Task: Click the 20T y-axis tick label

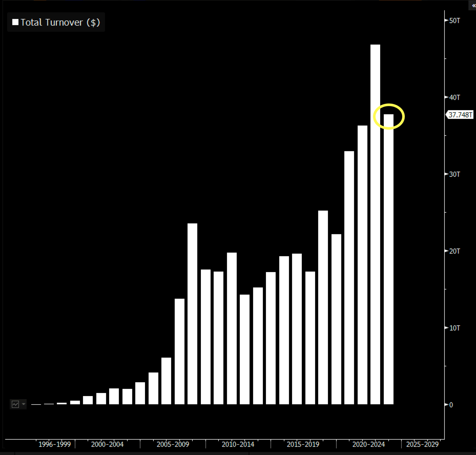Action: (x=454, y=251)
